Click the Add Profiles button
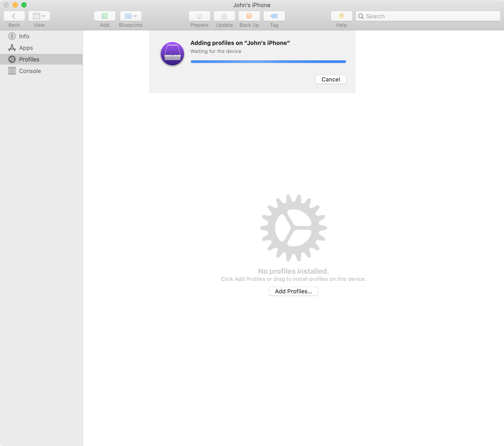This screenshot has width=504, height=446. [293, 291]
